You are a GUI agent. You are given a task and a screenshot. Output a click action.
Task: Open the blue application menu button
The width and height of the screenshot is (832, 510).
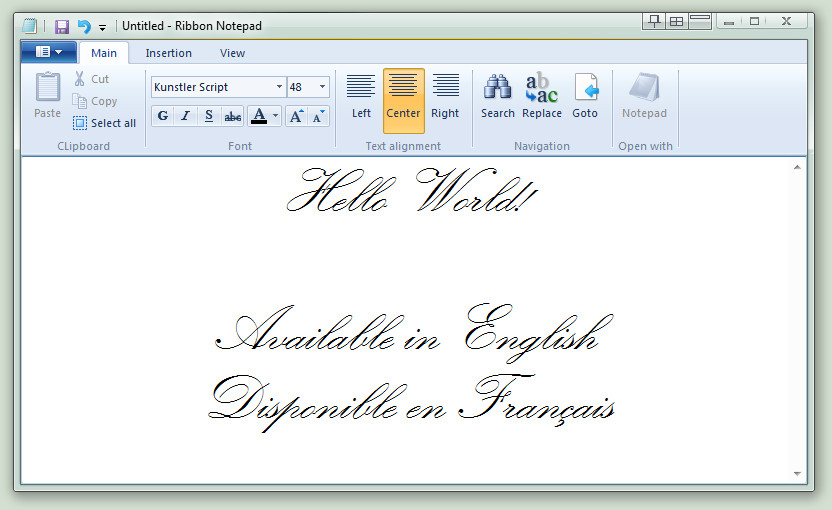49,52
